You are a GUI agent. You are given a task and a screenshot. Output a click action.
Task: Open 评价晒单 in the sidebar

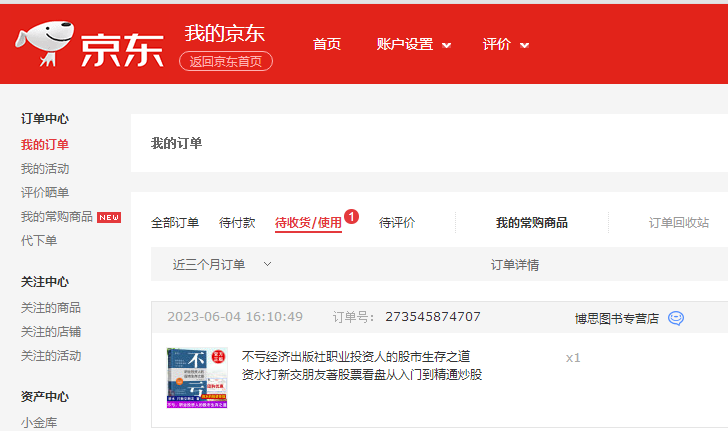click(45, 192)
